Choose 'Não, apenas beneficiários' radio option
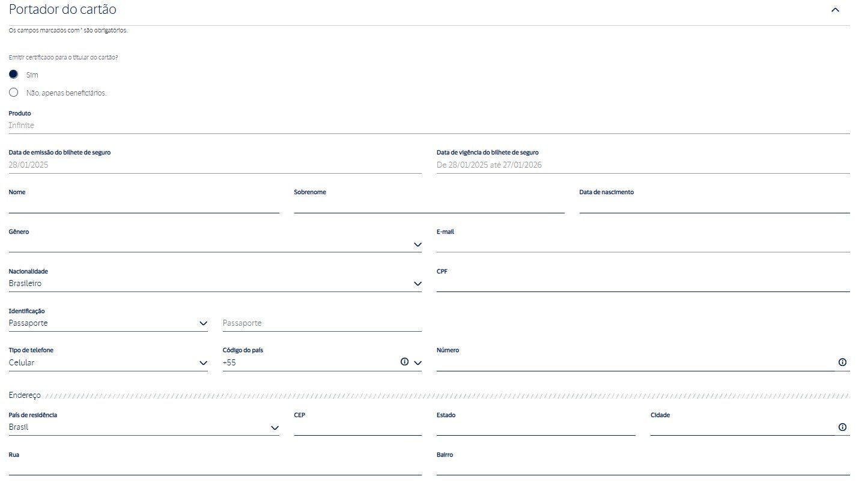Image resolution: width=868 pixels, height=485 pixels. click(x=14, y=93)
